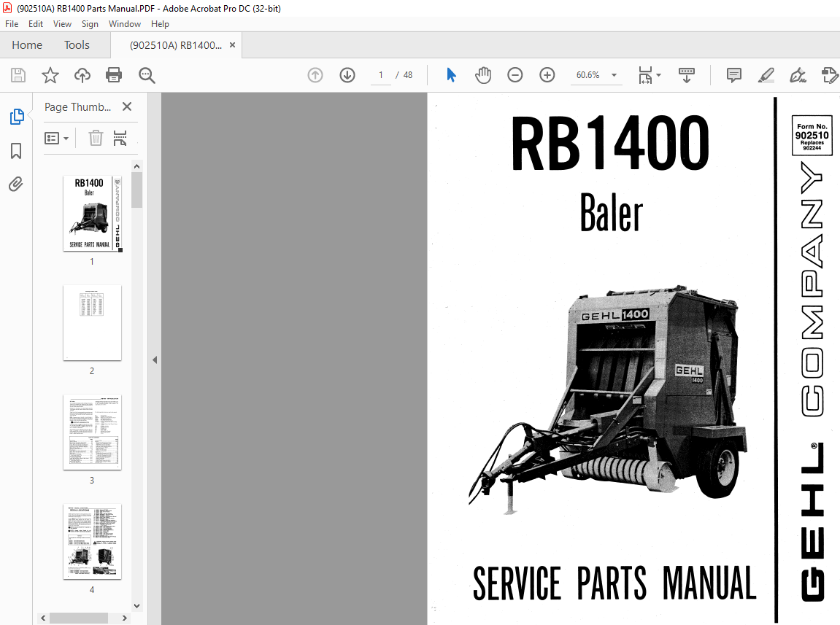Print the document using printer icon
This screenshot has width=840, height=625.
[x=114, y=75]
